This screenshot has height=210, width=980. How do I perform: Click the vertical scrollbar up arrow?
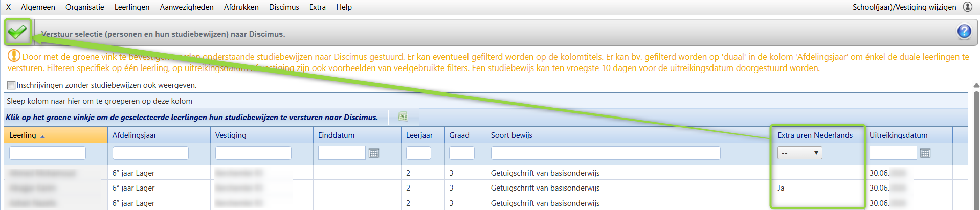click(976, 85)
